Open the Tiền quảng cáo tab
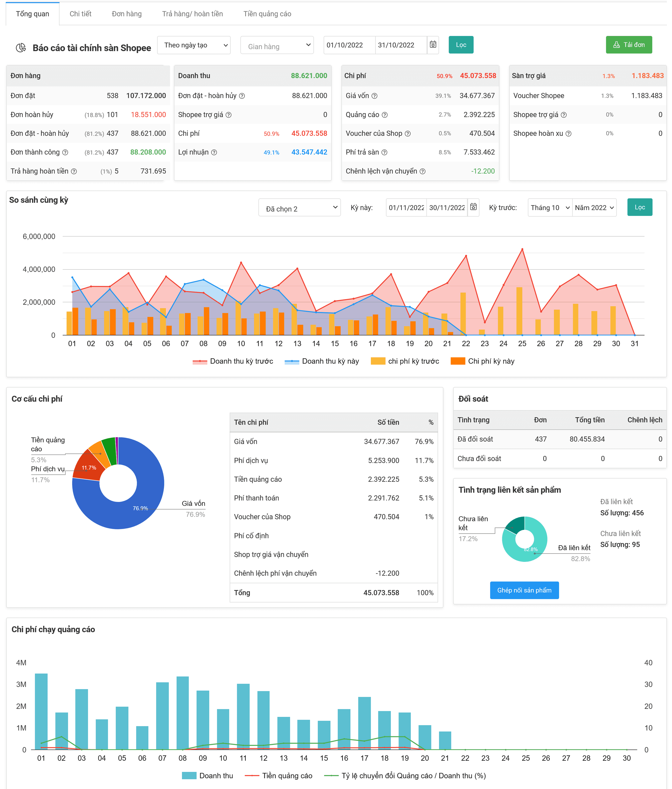The height and width of the screenshot is (789, 672). tap(267, 14)
